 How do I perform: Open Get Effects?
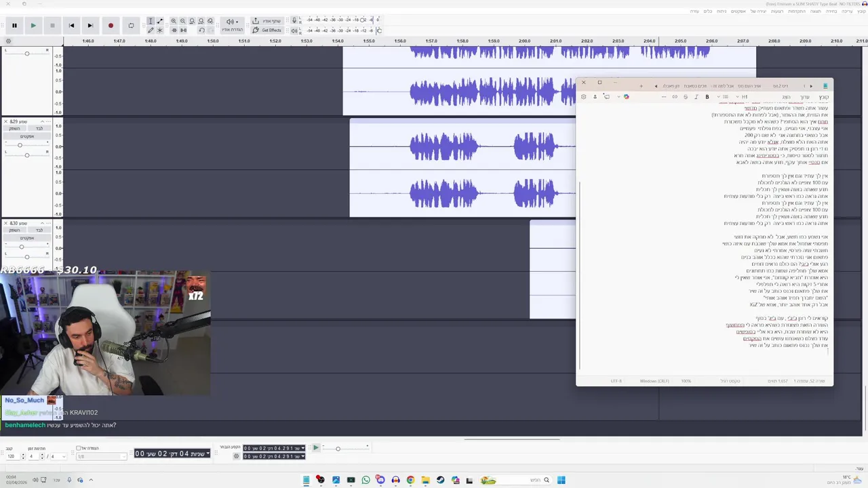click(x=267, y=30)
